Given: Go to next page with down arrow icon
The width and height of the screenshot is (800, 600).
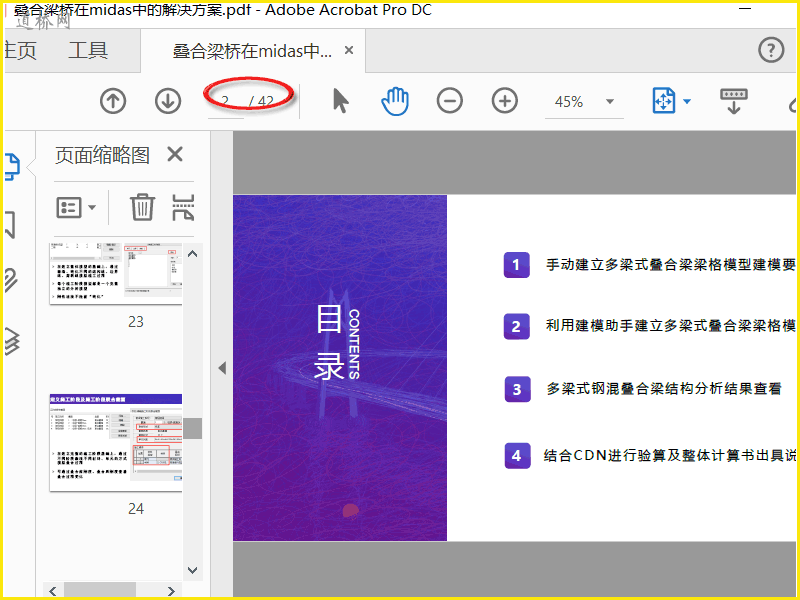Looking at the screenshot, I should [168, 101].
